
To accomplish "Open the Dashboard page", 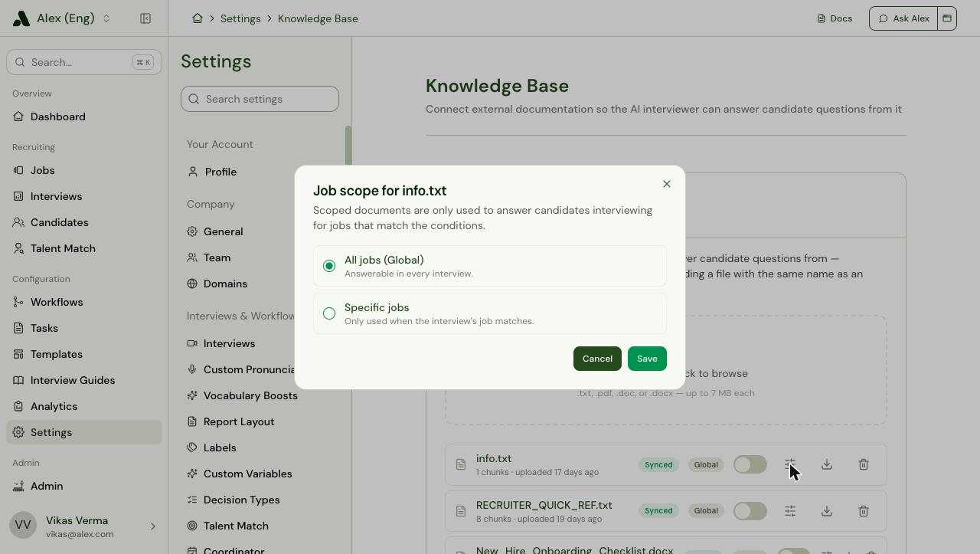I will tap(84, 116).
